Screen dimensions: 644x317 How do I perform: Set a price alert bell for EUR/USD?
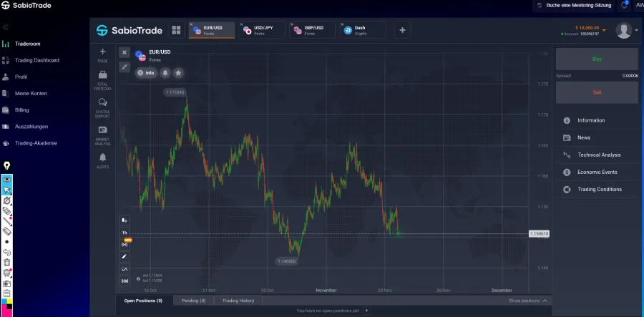pos(165,73)
